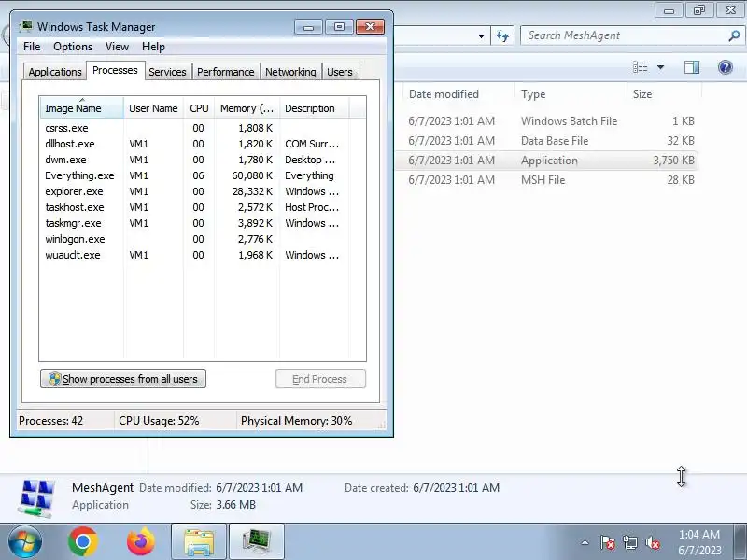Click the search magnifier icon in Explorer
Screen dimensions: 747x560
[734, 35]
